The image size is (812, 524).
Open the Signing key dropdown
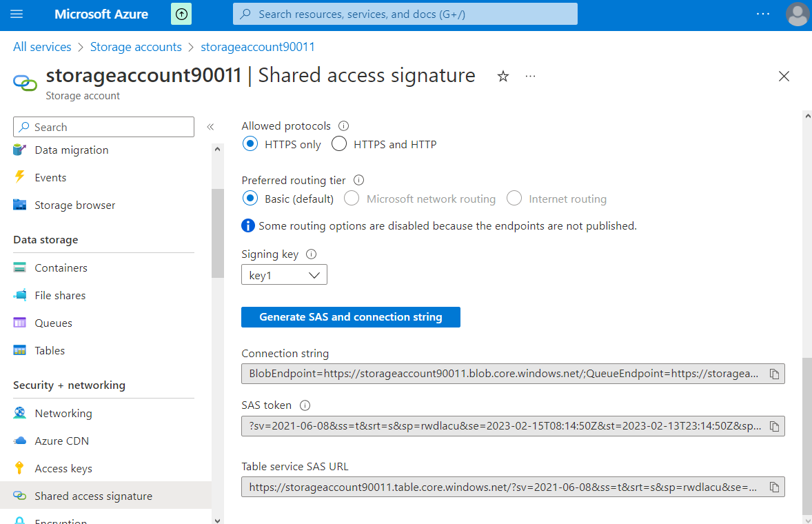284,275
